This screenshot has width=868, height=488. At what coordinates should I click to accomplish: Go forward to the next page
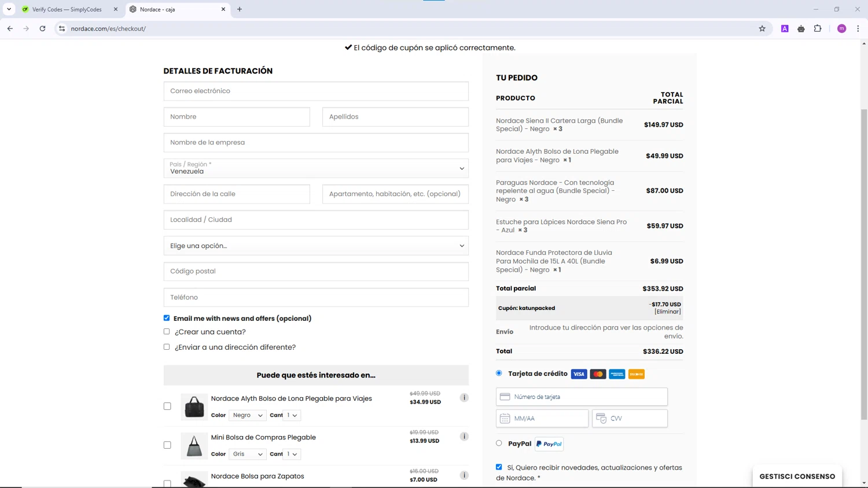tap(26, 28)
